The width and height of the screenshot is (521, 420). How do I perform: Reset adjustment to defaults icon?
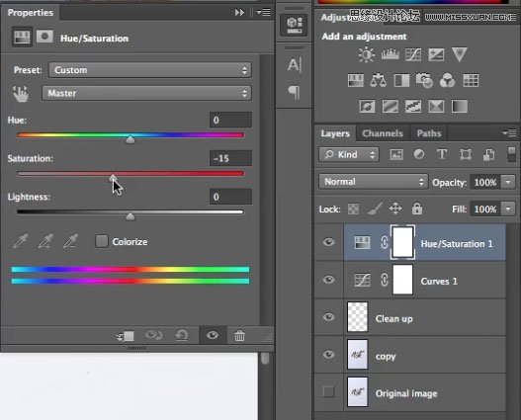click(x=182, y=336)
